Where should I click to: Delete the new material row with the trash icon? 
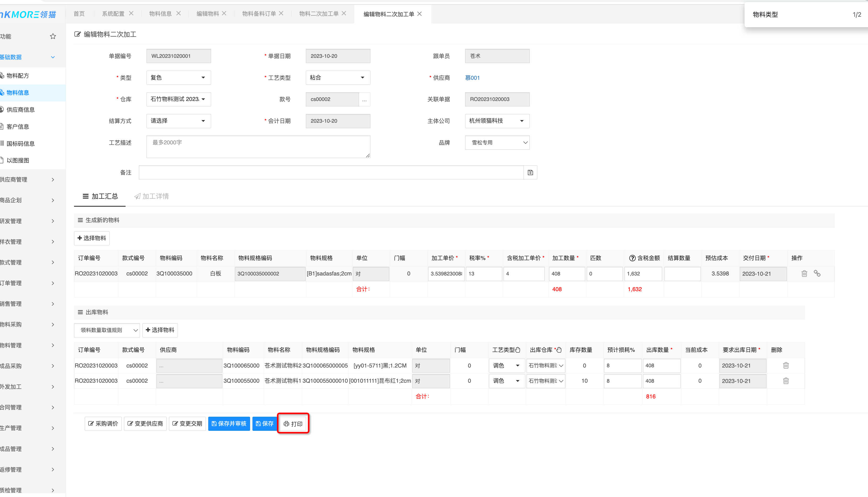tap(804, 273)
